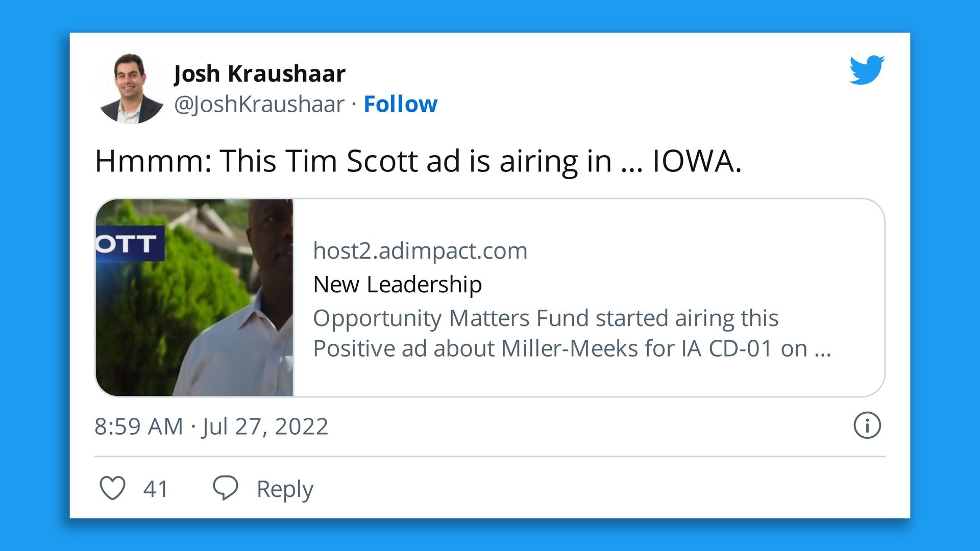The height and width of the screenshot is (551, 980).
Task: Open the @JoshKraushaar handle link
Action: (259, 104)
